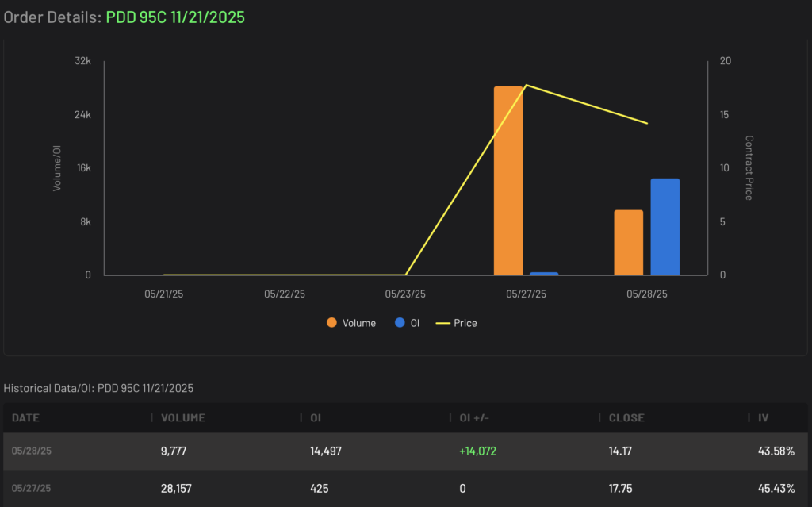This screenshot has width=812, height=507.
Task: Sort table by the OI column header
Action: [316, 418]
